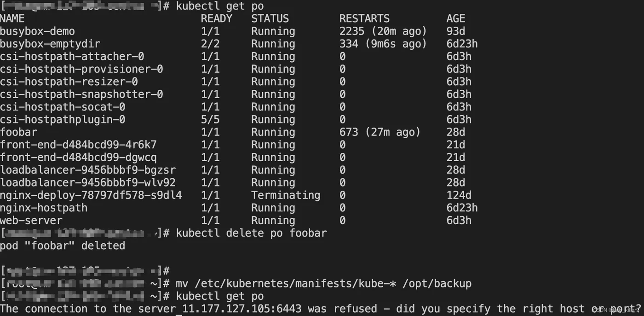Click the 2235 restarts count for busybox-demo
Viewport: 644px width, 316px height.
pos(351,31)
